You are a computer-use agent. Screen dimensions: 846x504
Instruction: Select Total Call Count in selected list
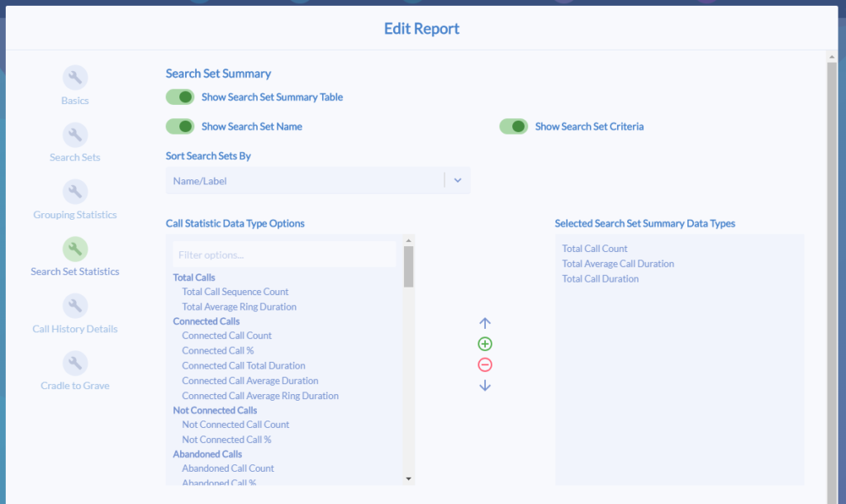click(x=595, y=249)
